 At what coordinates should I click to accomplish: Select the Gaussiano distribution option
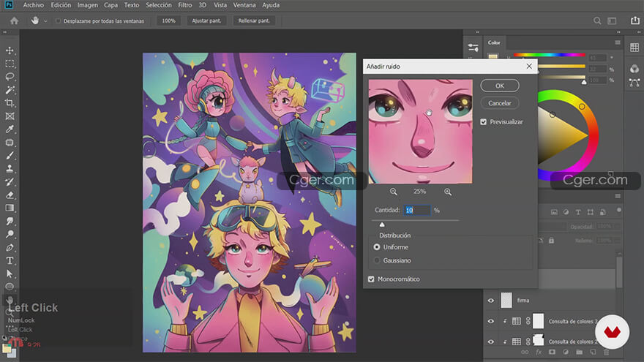[377, 260]
